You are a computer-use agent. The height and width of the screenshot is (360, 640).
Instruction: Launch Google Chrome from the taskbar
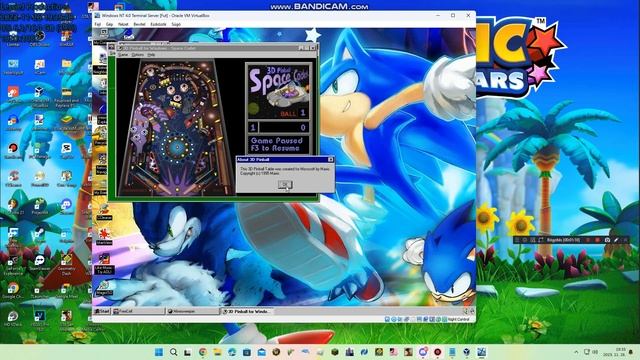pos(203,352)
